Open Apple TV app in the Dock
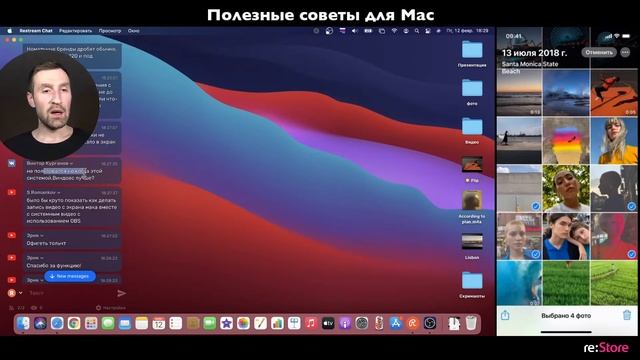 (328, 324)
